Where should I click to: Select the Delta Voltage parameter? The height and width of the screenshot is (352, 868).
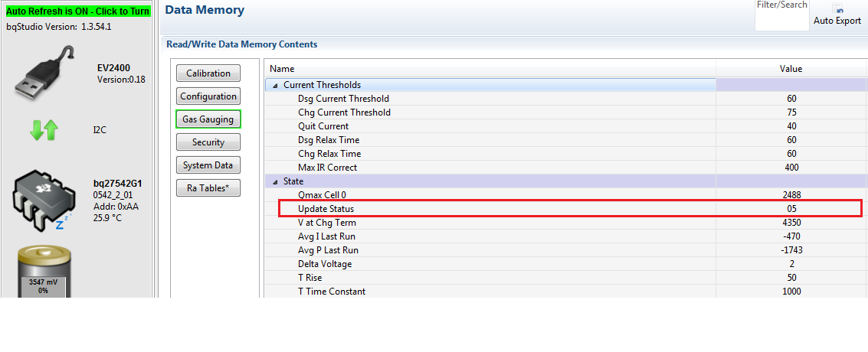tap(324, 264)
